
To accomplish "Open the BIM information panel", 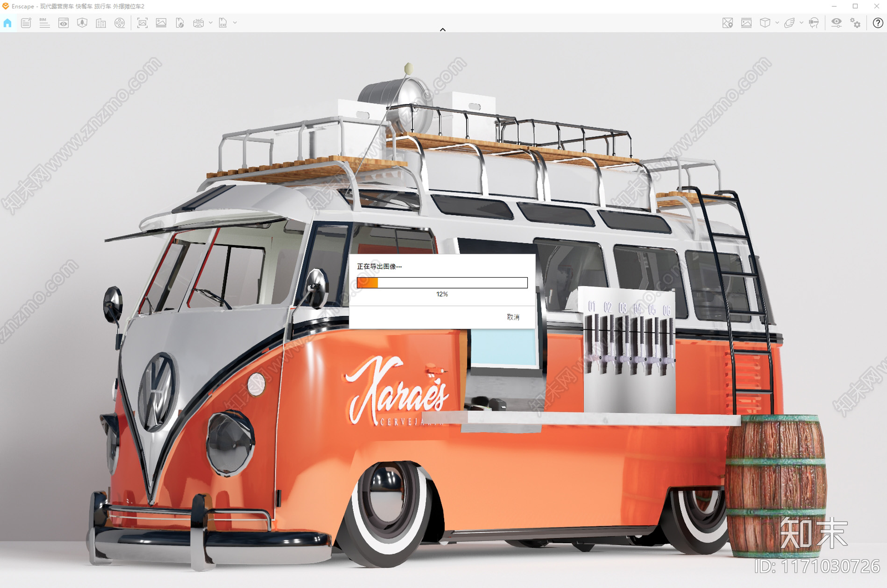I will point(44,23).
